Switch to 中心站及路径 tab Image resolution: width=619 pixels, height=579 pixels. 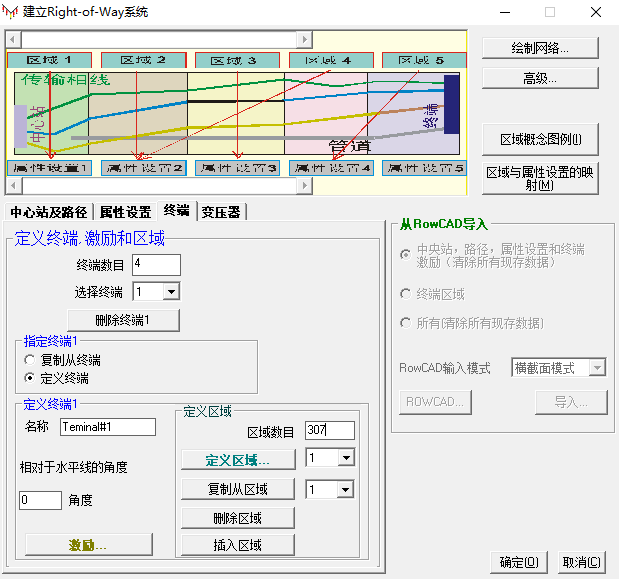(x=49, y=211)
